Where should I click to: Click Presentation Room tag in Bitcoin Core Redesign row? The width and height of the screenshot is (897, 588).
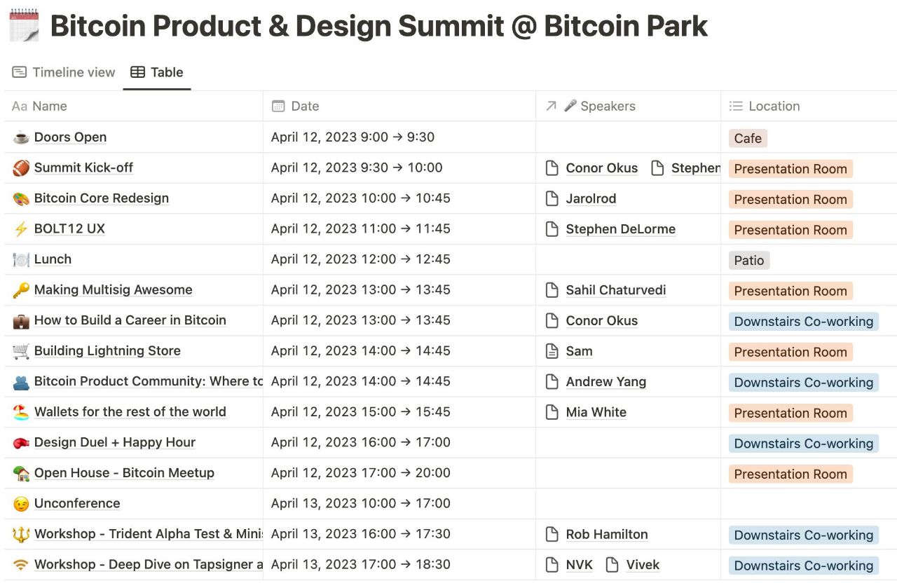(x=790, y=199)
